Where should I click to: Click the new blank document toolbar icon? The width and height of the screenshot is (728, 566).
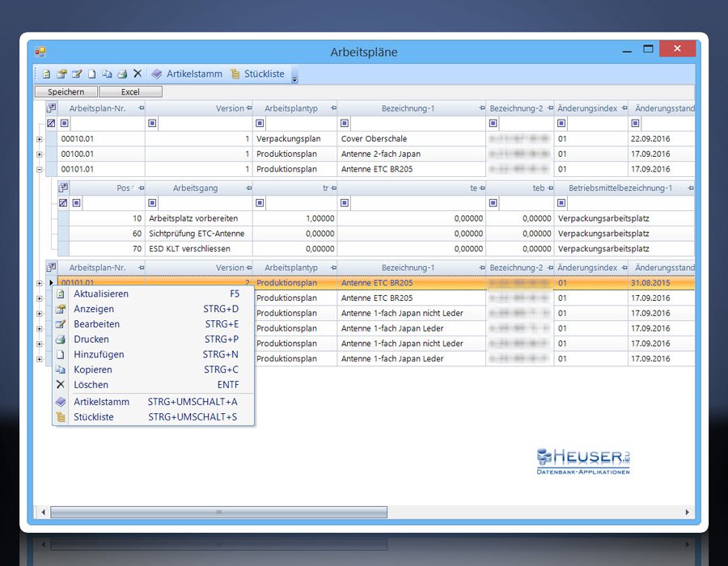92,74
